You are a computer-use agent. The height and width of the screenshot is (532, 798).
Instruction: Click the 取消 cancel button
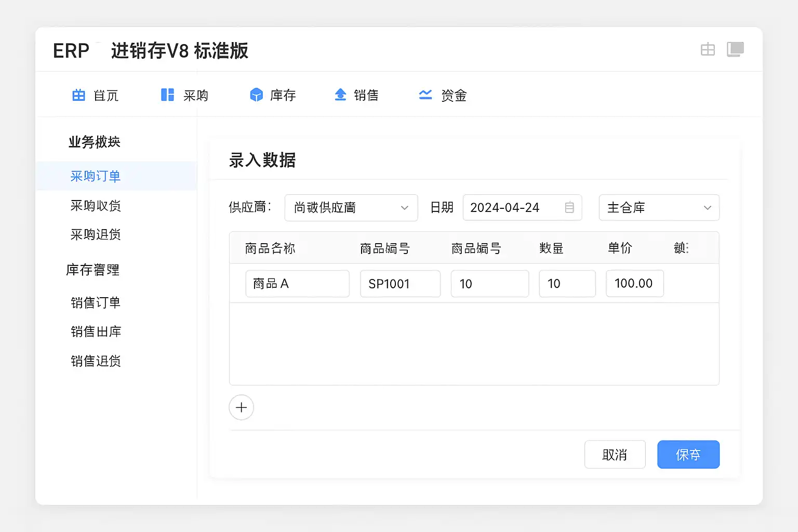[615, 455]
